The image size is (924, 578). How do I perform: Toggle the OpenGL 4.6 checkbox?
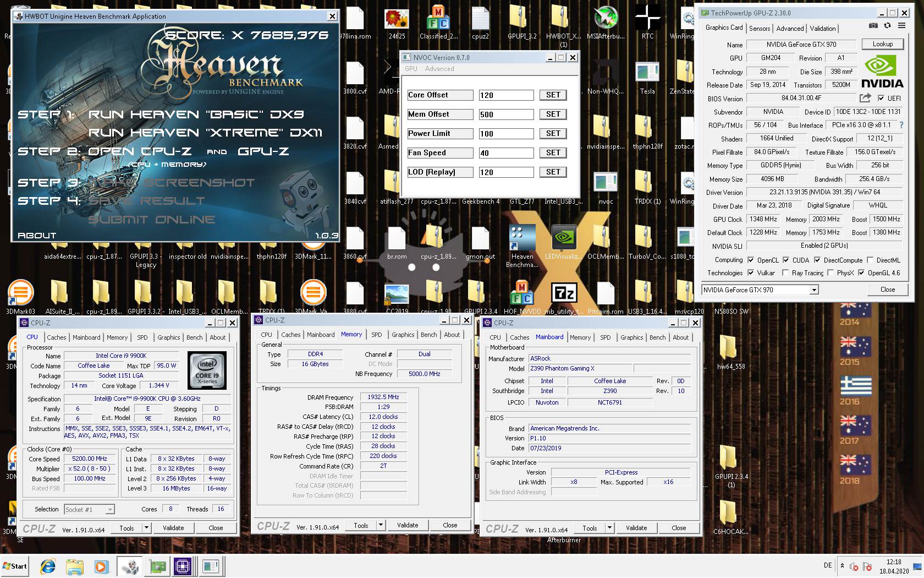[x=861, y=273]
